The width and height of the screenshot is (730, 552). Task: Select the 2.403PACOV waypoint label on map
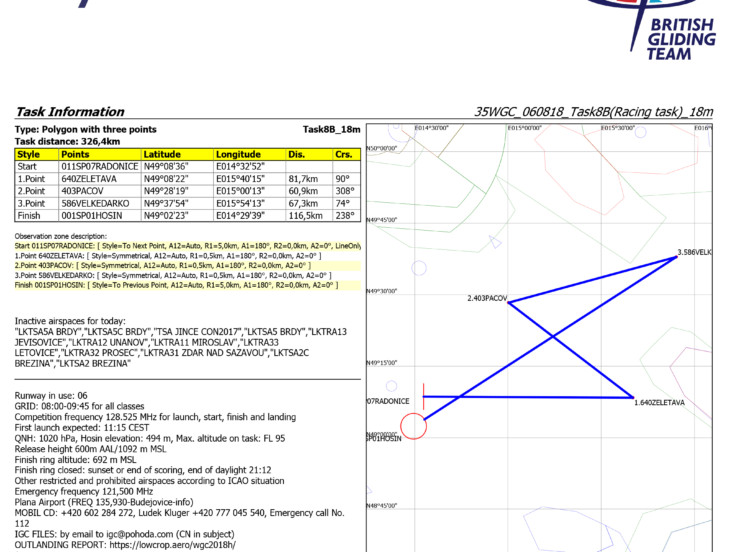pos(487,298)
